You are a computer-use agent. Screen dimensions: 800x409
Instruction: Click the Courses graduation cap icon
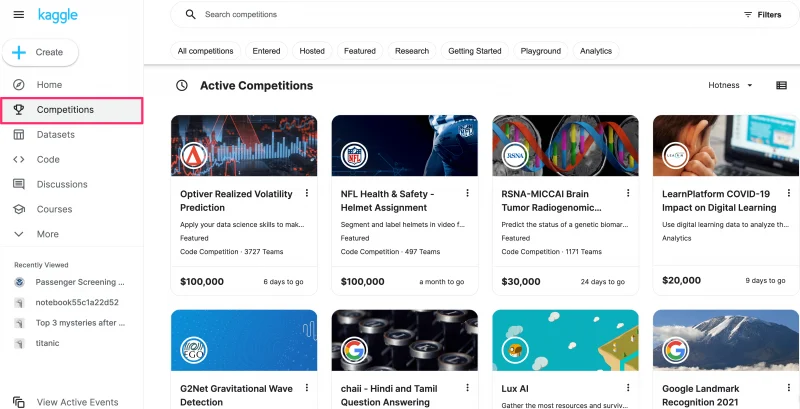(19, 209)
